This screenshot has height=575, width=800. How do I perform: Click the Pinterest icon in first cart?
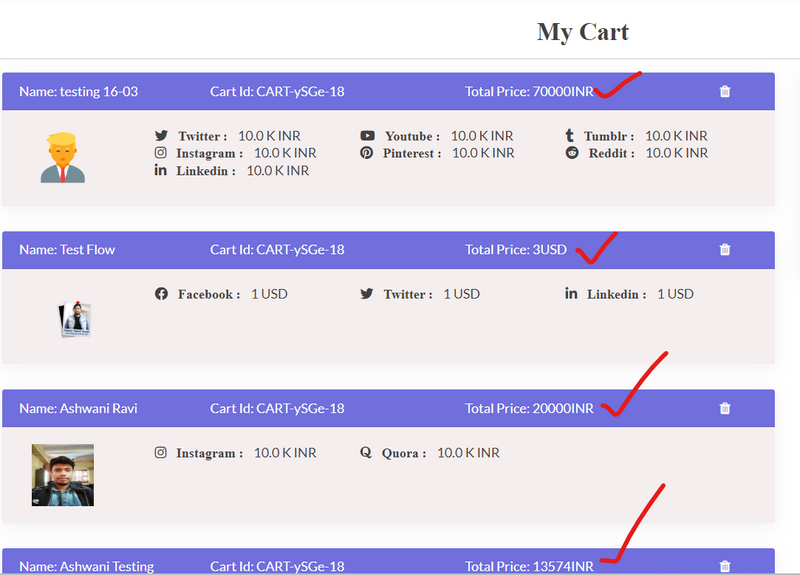pos(367,153)
